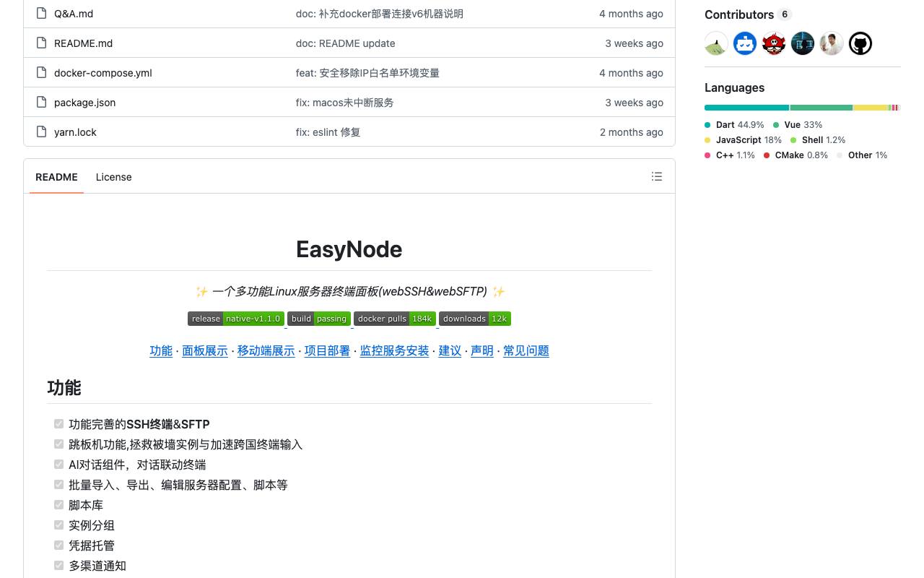
Task: Open the README.md file
Action: tap(83, 43)
